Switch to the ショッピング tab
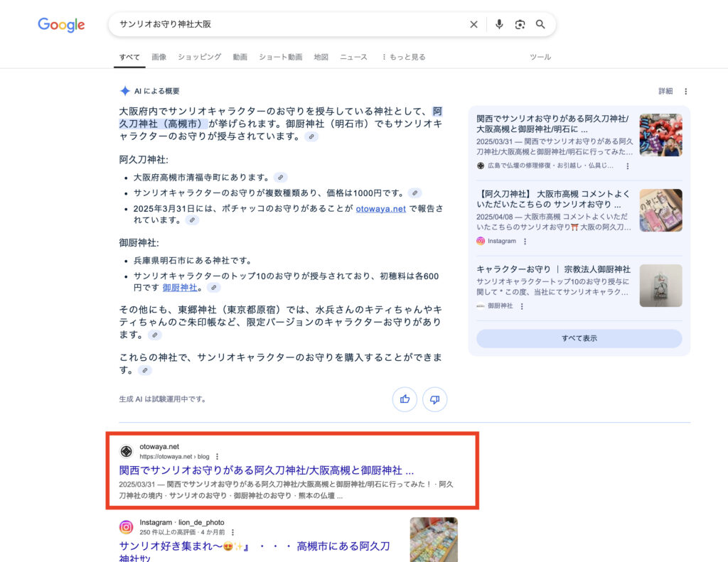Viewport: 728px width, 562px height. [200, 57]
